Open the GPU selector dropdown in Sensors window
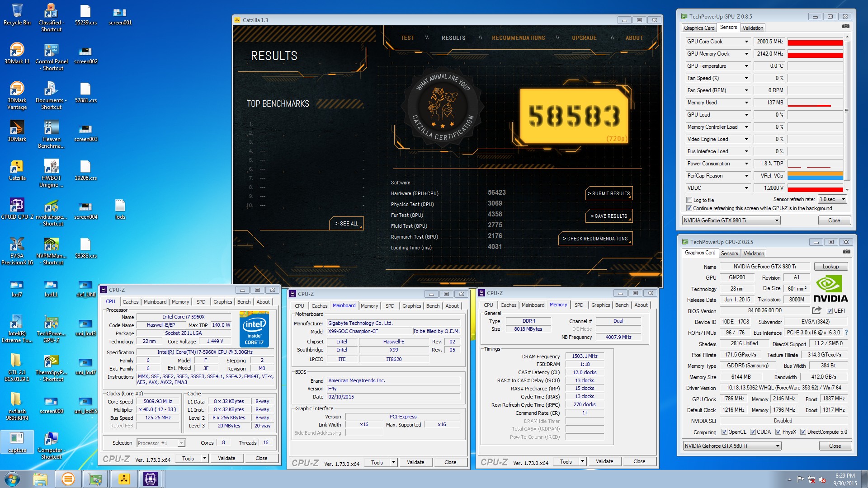Screen dimensions: 868x488 click(x=731, y=221)
